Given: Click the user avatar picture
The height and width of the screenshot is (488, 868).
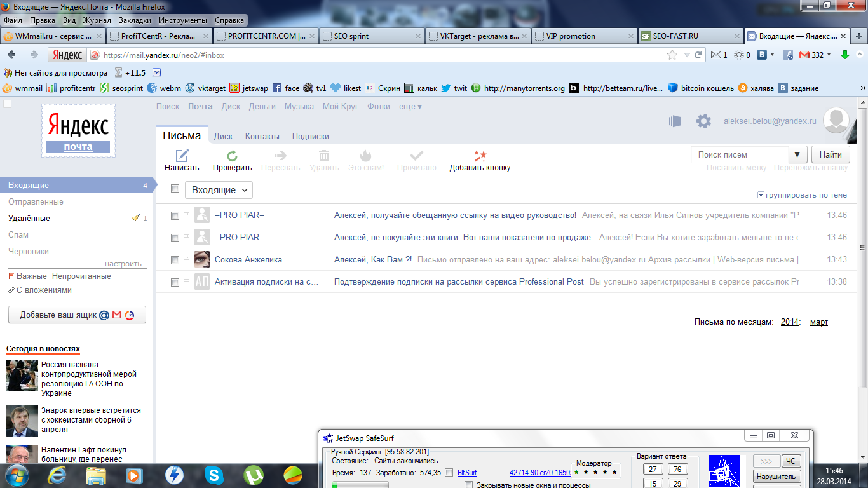Looking at the screenshot, I should 836,121.
